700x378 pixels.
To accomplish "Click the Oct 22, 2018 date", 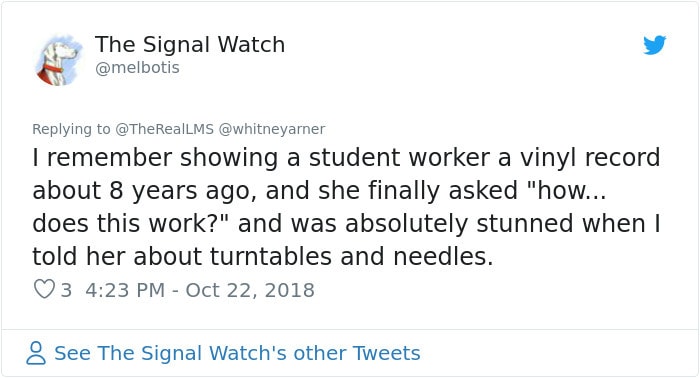I will pos(250,290).
